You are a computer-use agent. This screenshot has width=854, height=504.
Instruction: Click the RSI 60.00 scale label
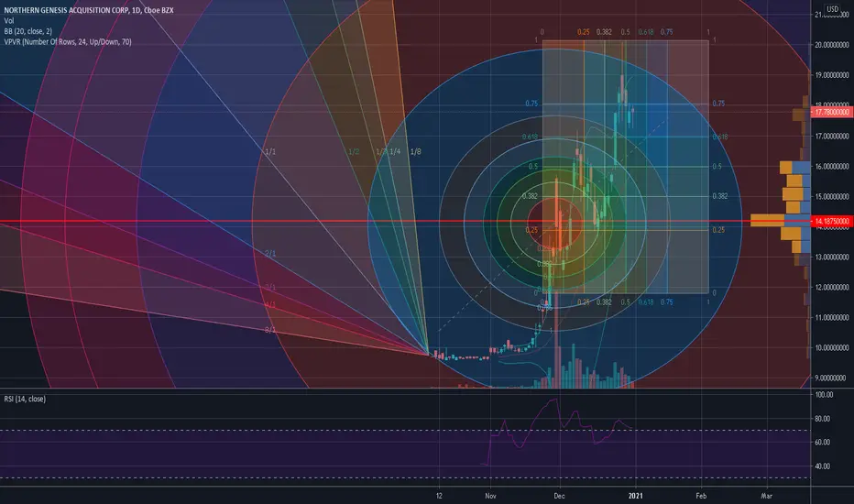823,442
